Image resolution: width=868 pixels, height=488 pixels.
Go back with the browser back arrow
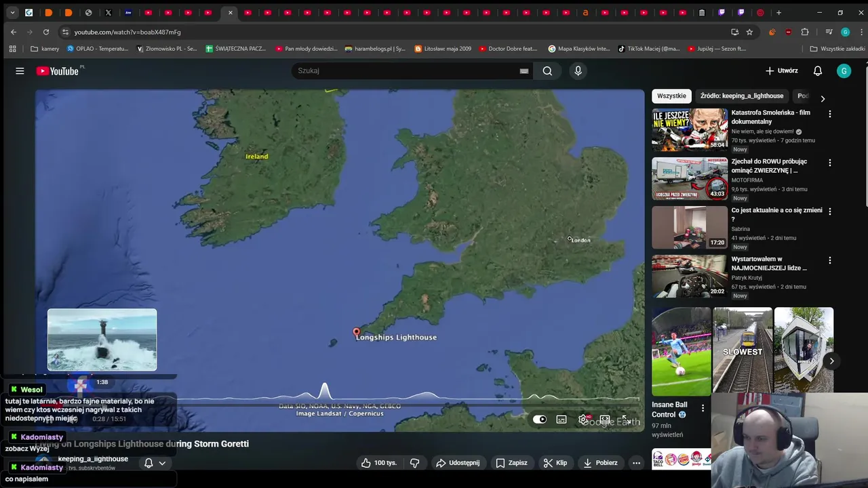pos(14,32)
